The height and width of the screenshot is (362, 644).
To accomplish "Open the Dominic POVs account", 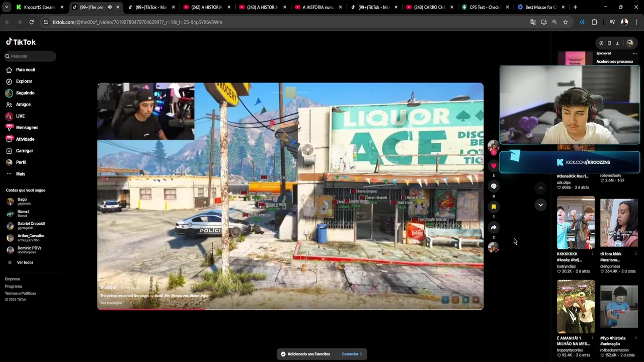I will click(x=24, y=250).
